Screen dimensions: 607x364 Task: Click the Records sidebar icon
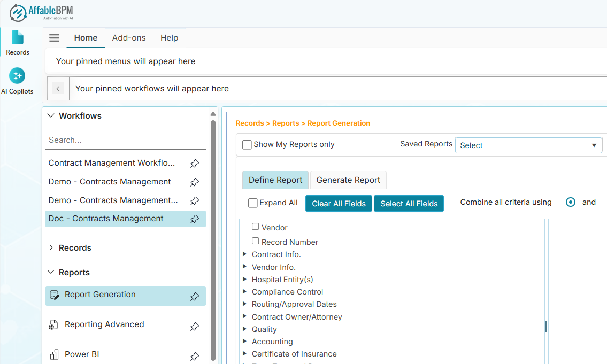click(18, 41)
